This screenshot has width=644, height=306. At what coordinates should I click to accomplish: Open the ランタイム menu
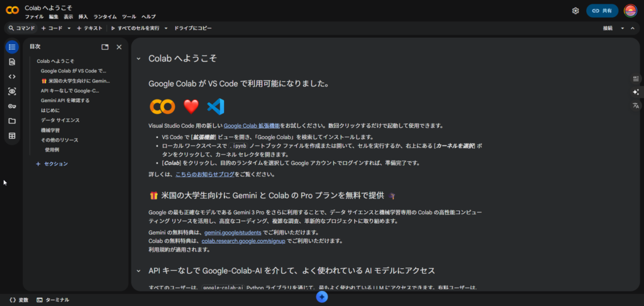point(104,17)
